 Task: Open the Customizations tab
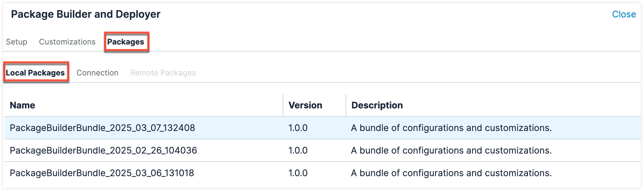(x=67, y=42)
